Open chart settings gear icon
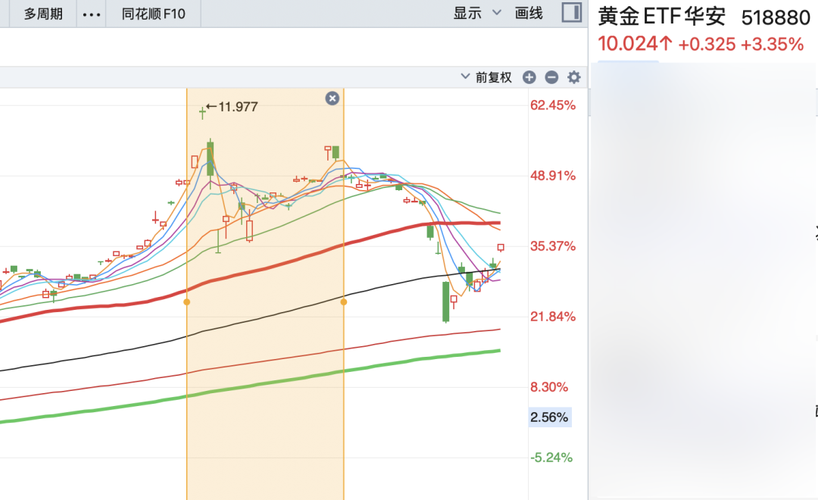The height and width of the screenshot is (500, 818). [574, 77]
